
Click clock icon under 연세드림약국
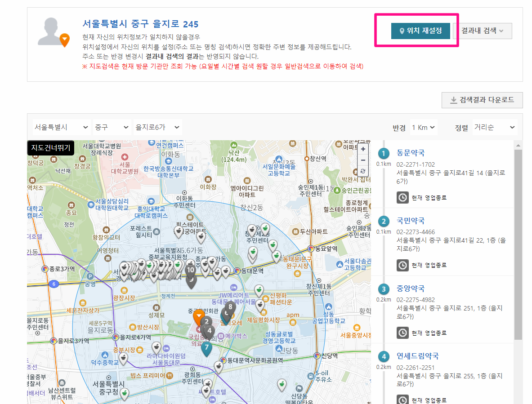(402, 400)
